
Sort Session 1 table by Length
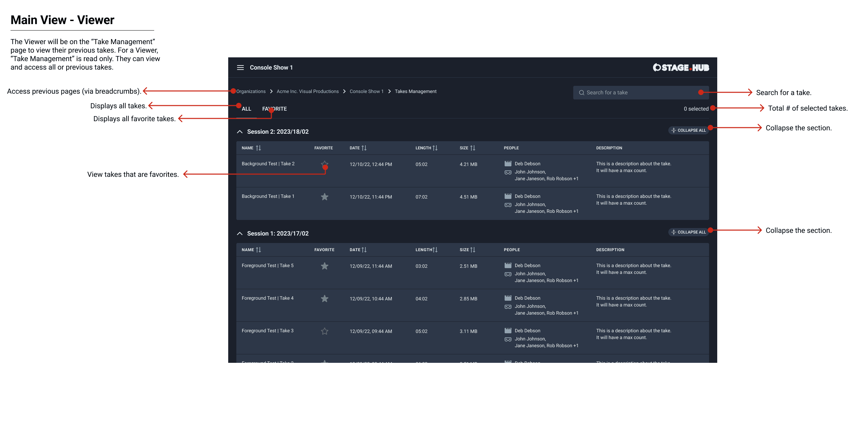[x=435, y=250]
